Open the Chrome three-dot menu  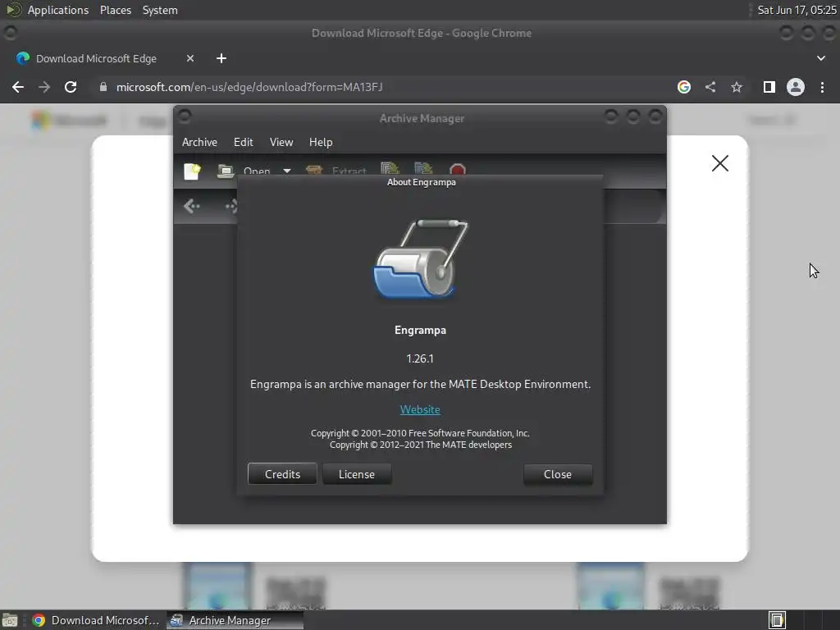[x=822, y=87]
